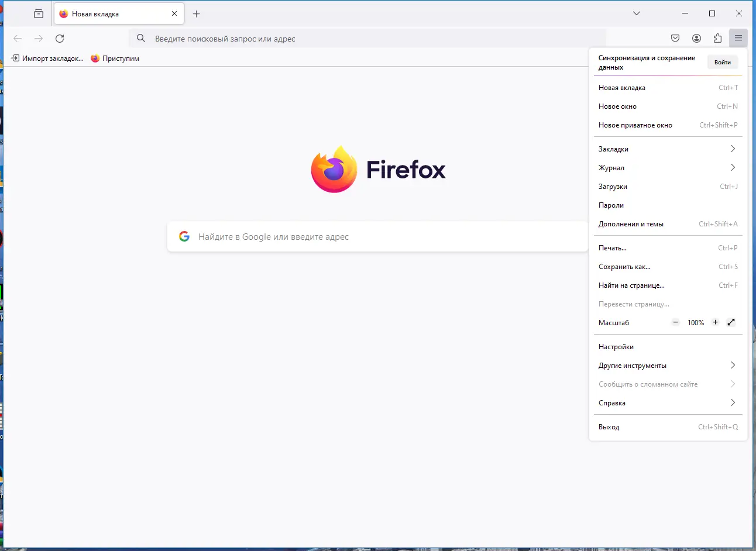
Task: Reset zoom by clicking 100%
Action: click(696, 323)
